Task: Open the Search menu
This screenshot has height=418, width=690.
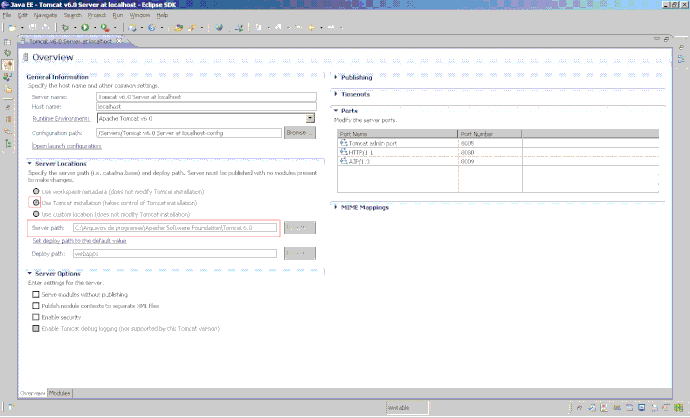Action: [73, 15]
